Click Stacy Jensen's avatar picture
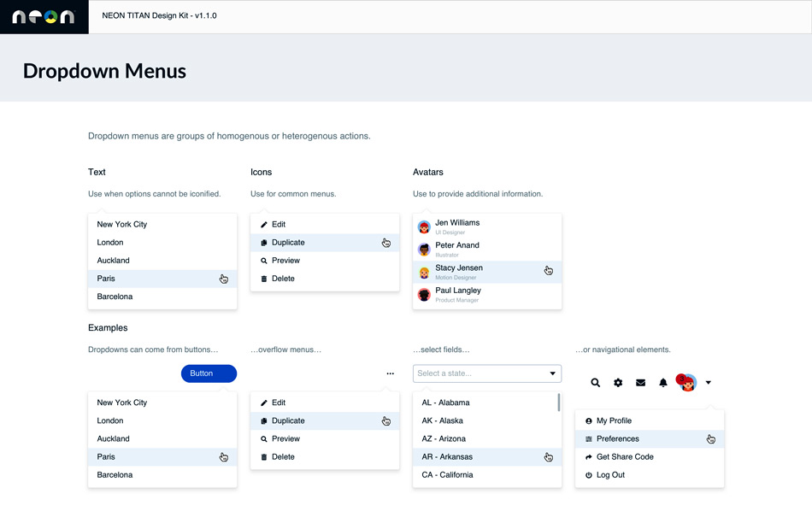812x523 pixels. (x=424, y=272)
